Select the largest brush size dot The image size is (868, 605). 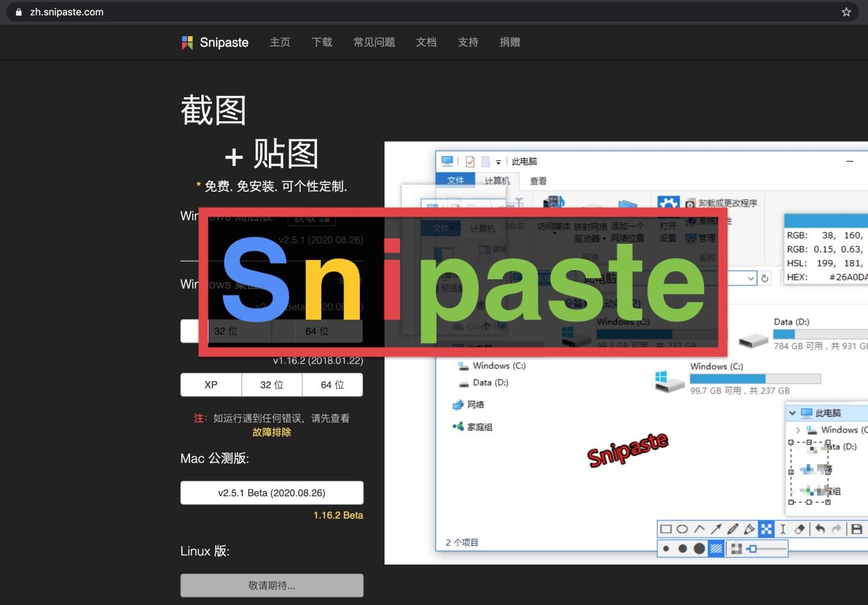699,548
